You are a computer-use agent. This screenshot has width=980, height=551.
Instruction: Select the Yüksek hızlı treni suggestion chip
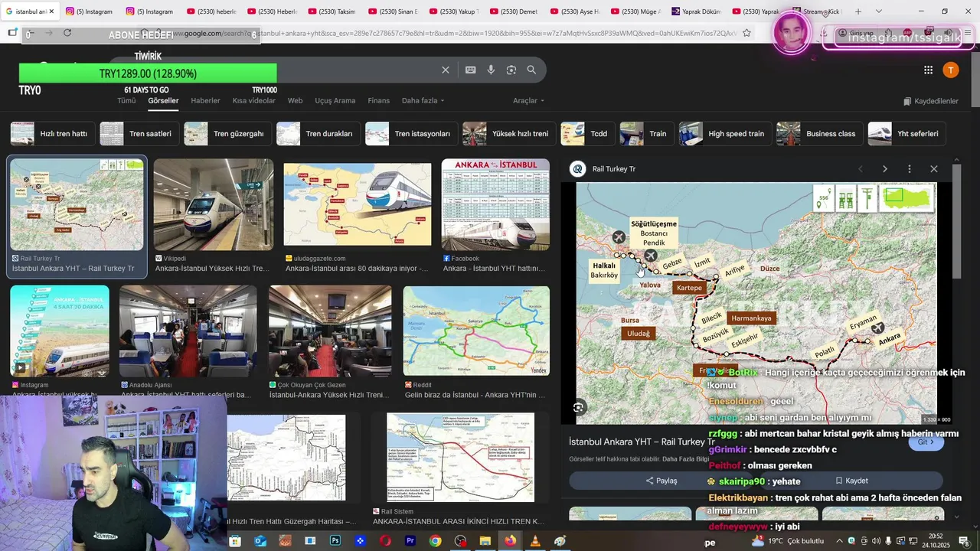click(x=508, y=134)
